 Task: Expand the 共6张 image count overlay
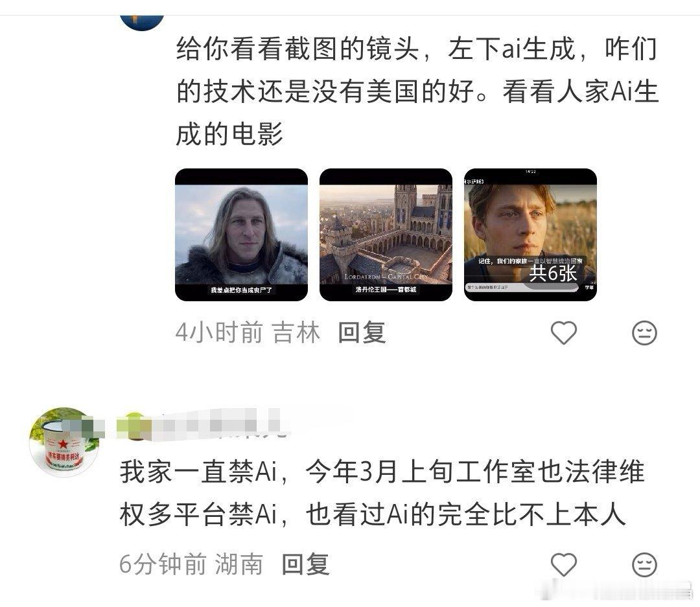tap(553, 273)
